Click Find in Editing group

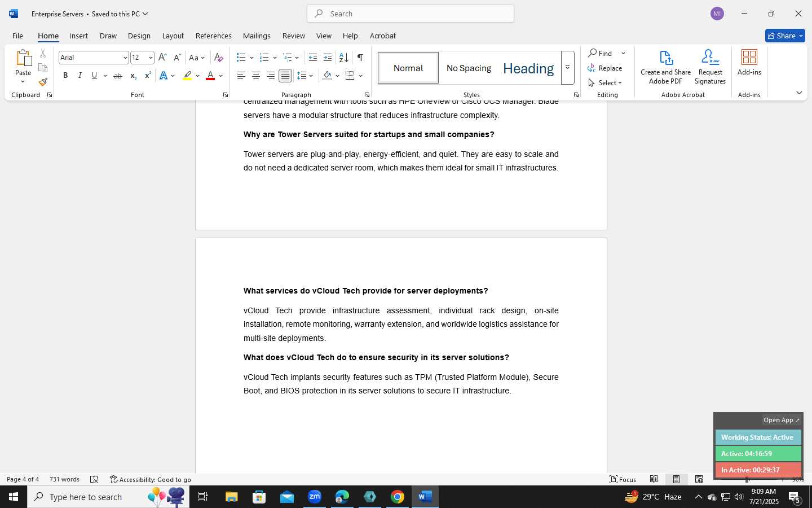click(x=601, y=53)
